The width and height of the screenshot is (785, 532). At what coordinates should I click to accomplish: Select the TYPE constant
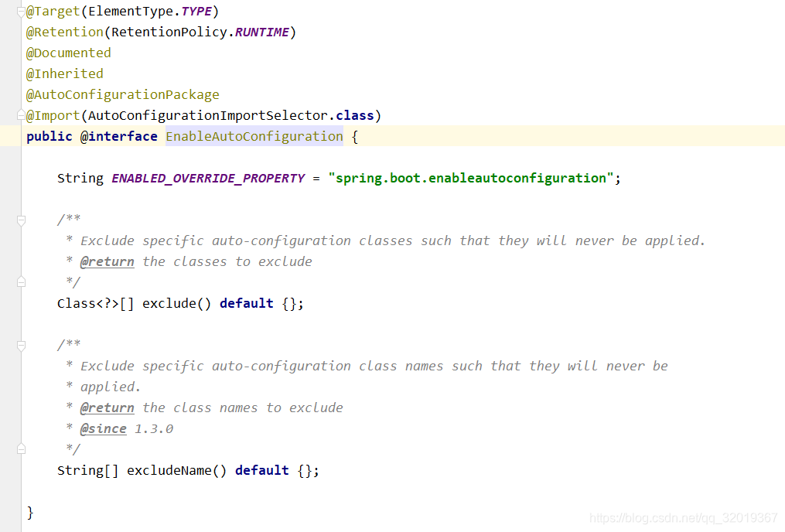click(x=196, y=11)
